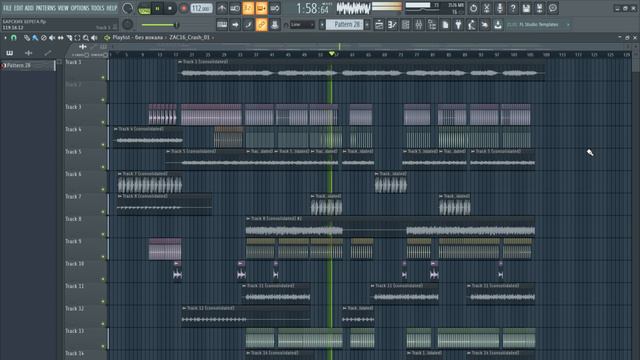640x360 pixels.
Task: Select the Slice tool
Action: pos(69,38)
